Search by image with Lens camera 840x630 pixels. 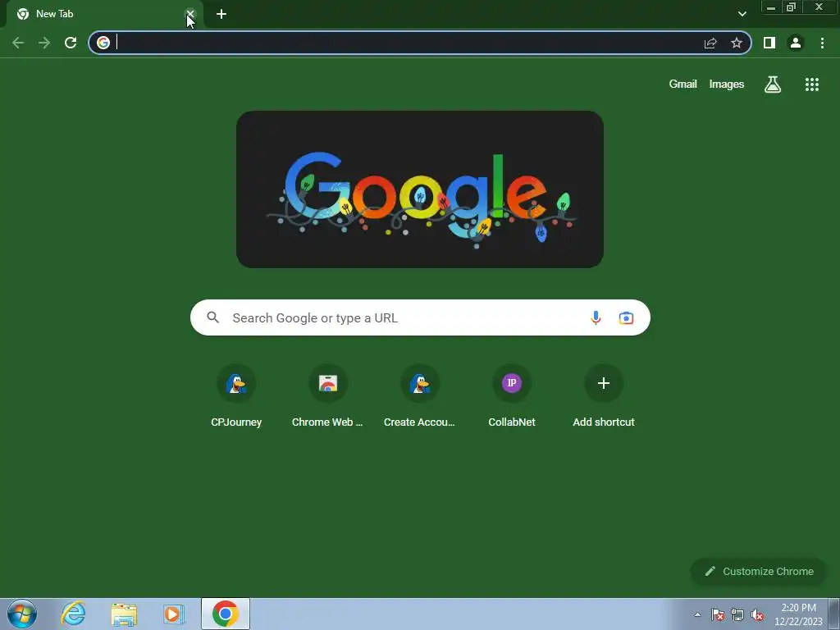tap(626, 317)
